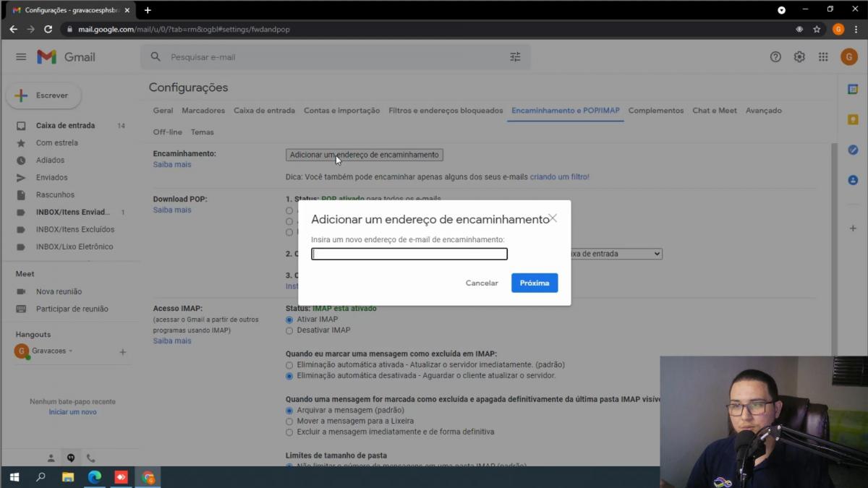Open Caixa de entrada settings tab
868x488 pixels.
pyautogui.click(x=264, y=111)
